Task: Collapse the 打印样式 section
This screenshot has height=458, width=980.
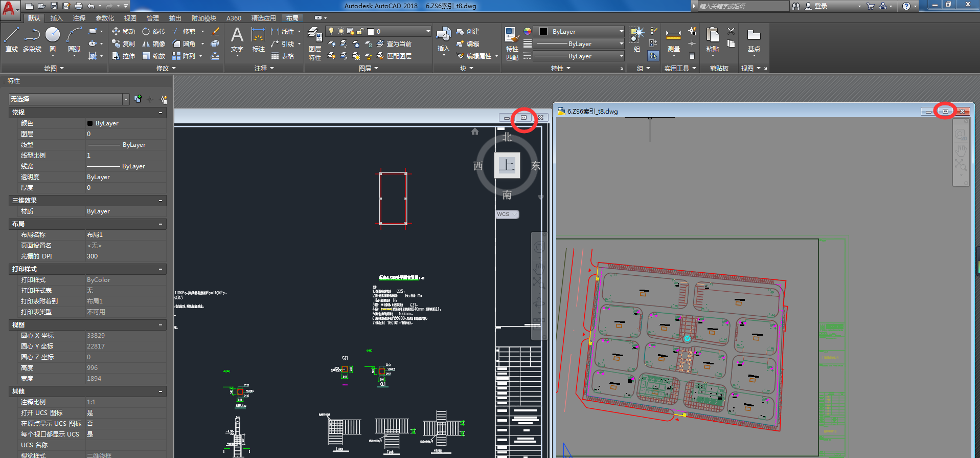Action: click(x=161, y=269)
